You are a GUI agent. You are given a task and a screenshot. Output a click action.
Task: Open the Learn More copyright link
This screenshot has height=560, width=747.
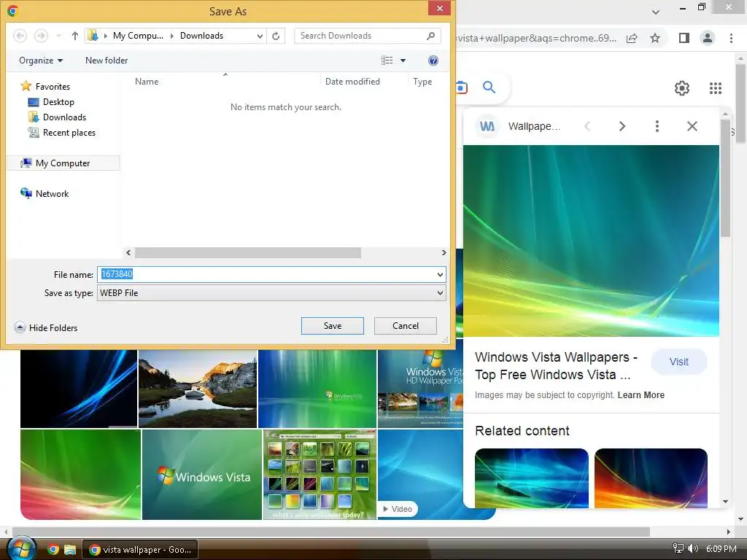click(x=640, y=394)
